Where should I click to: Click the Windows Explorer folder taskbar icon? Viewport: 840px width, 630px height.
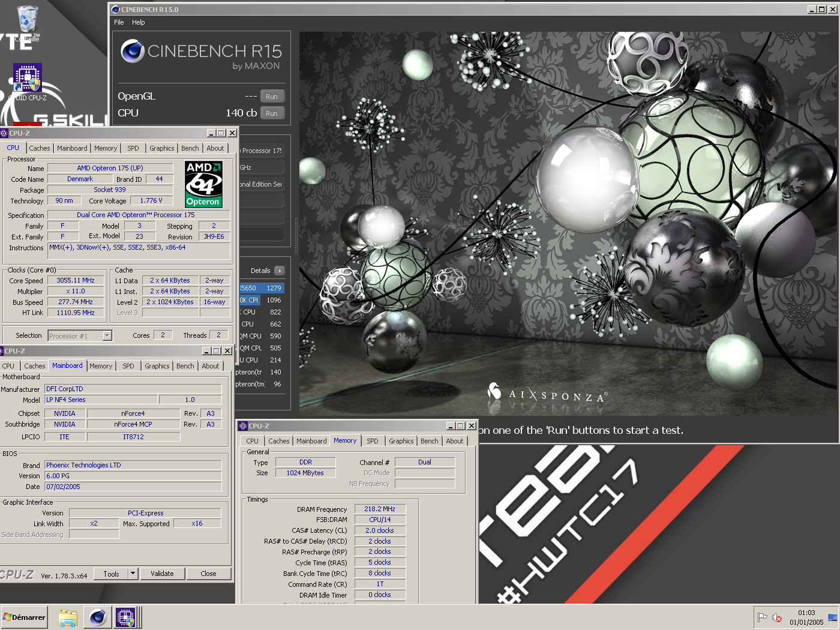[x=68, y=617]
